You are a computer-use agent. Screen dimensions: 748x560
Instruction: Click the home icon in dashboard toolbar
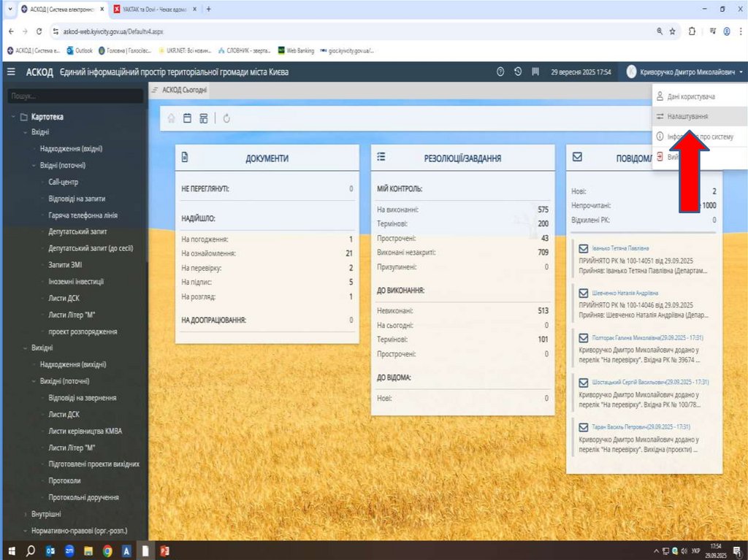[171, 118]
